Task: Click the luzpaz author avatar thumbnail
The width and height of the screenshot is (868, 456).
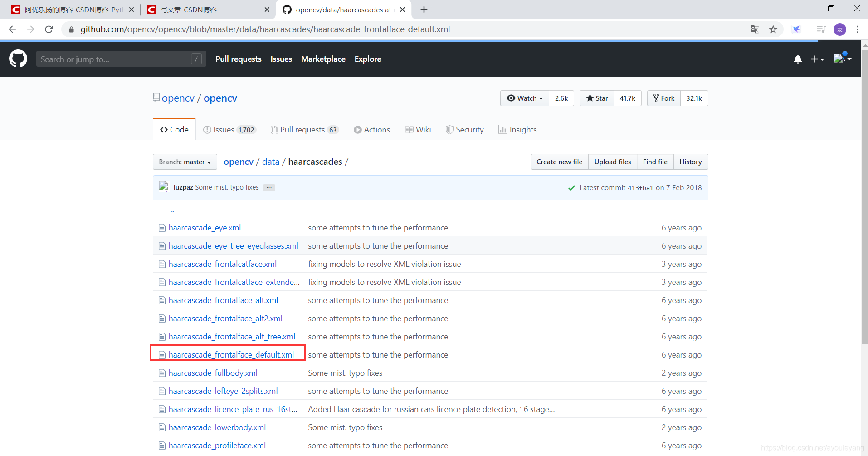Action: (163, 187)
